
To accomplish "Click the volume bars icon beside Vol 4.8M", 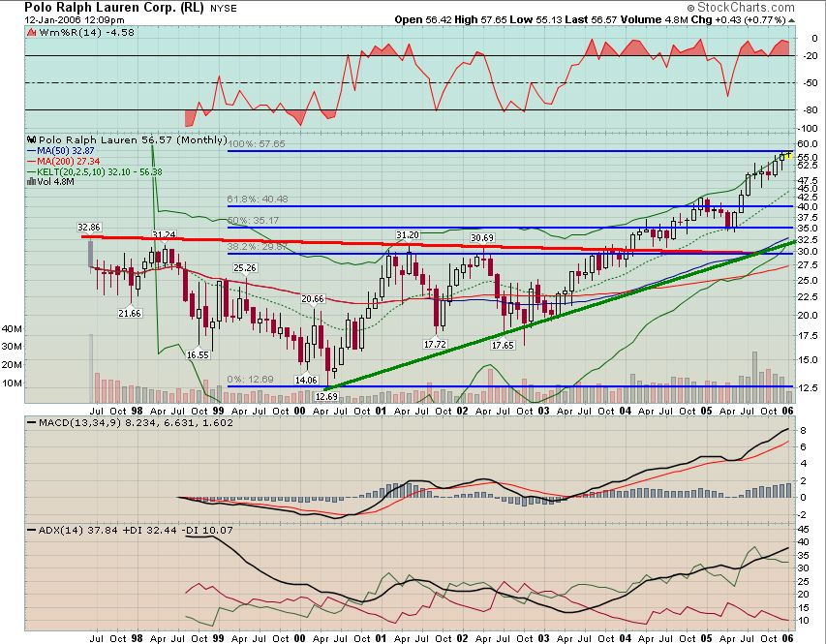I will pyautogui.click(x=31, y=182).
